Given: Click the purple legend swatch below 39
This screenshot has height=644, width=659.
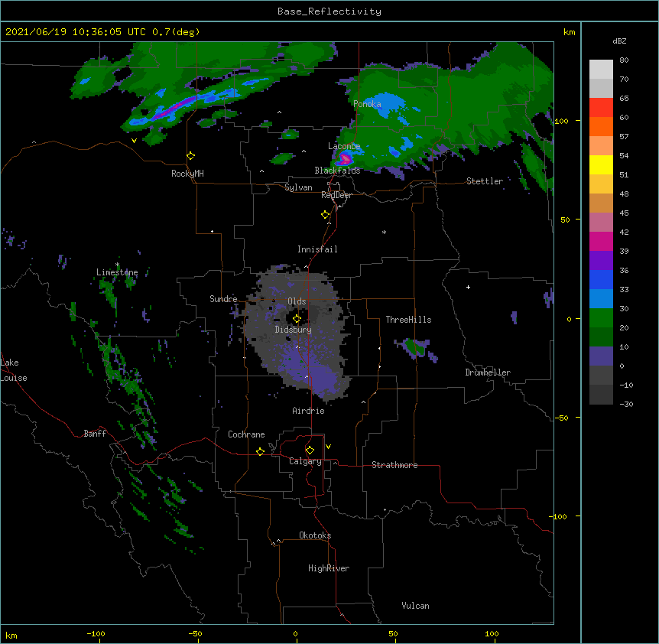Looking at the screenshot, I should (601, 261).
